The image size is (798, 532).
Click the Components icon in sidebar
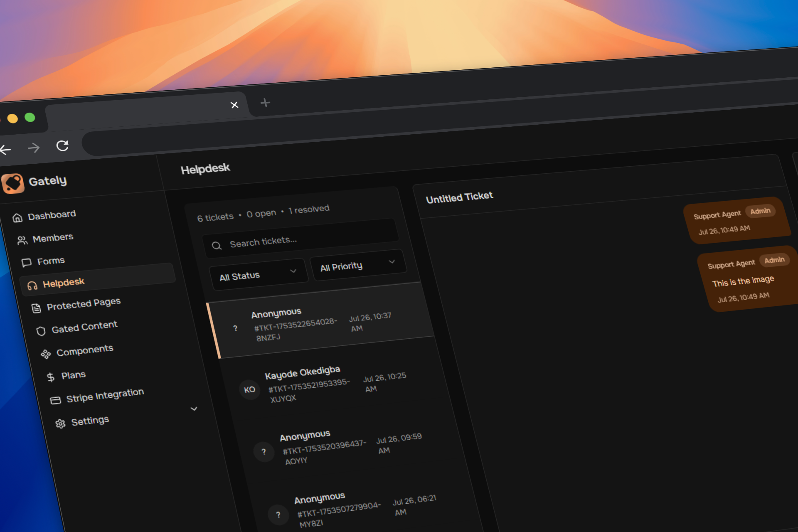coord(46,354)
